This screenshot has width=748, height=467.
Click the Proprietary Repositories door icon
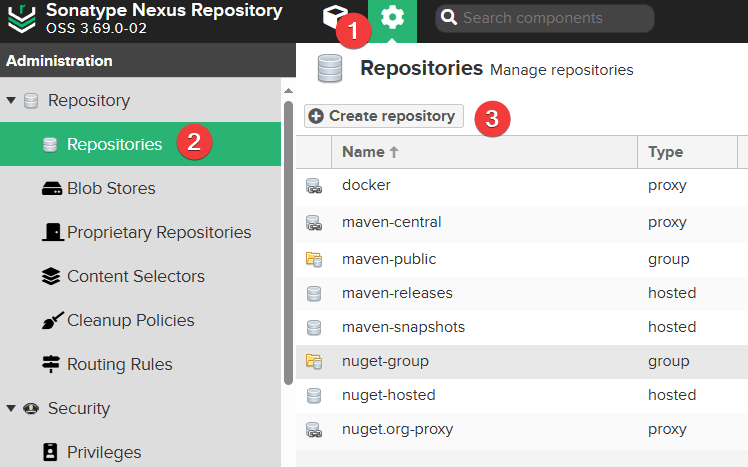click(51, 232)
